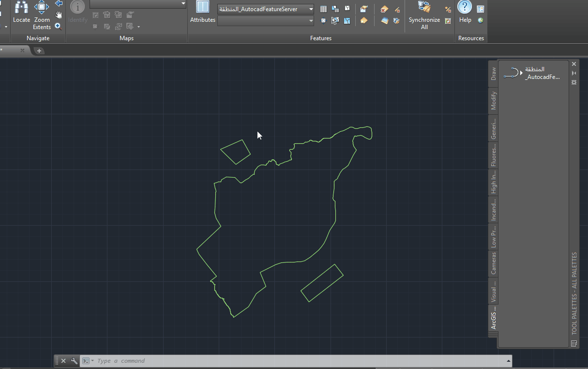Add a new drawing tab with plus
This screenshot has width=588, height=369.
click(x=39, y=50)
